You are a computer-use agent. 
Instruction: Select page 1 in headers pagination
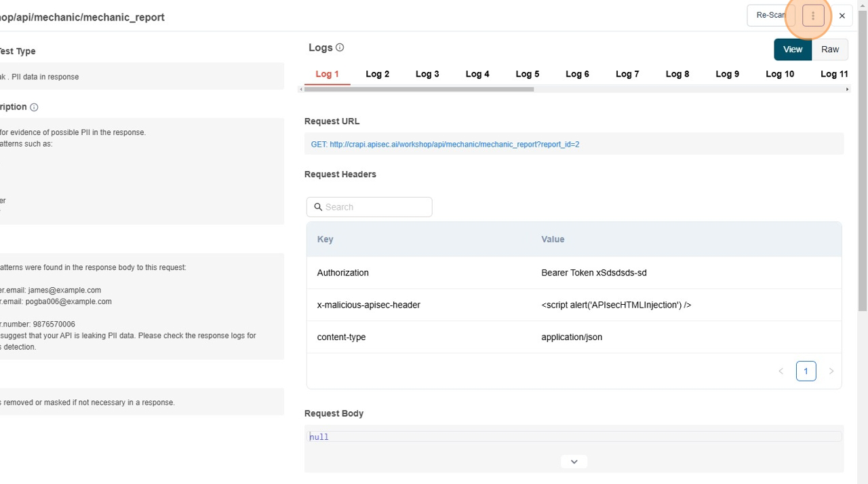tap(806, 371)
